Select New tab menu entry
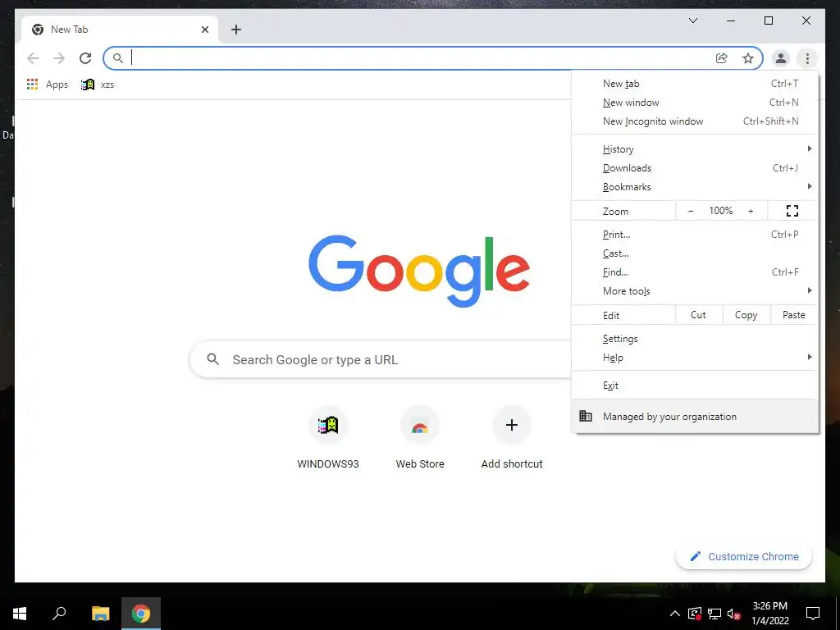 point(695,84)
